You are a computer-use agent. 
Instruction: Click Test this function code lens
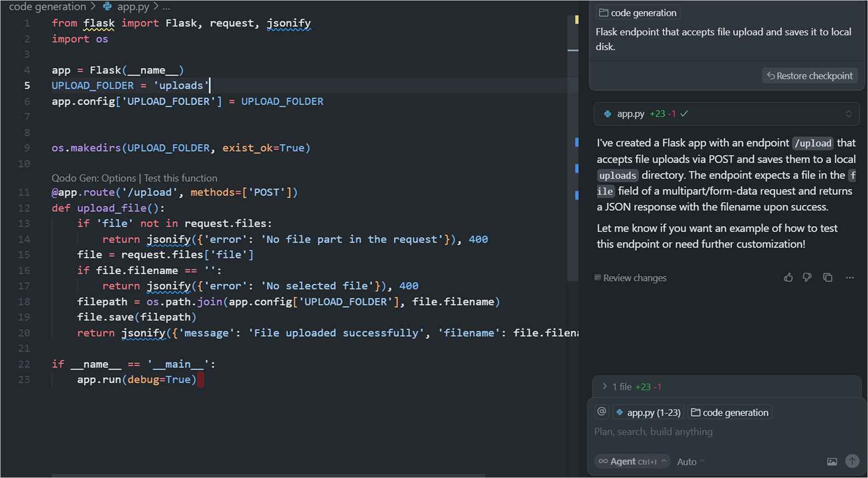181,178
